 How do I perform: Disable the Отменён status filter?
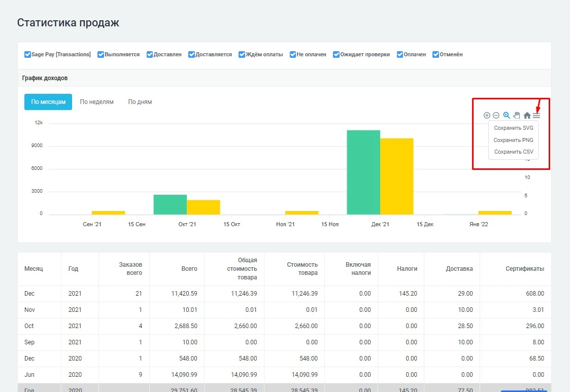click(x=436, y=55)
